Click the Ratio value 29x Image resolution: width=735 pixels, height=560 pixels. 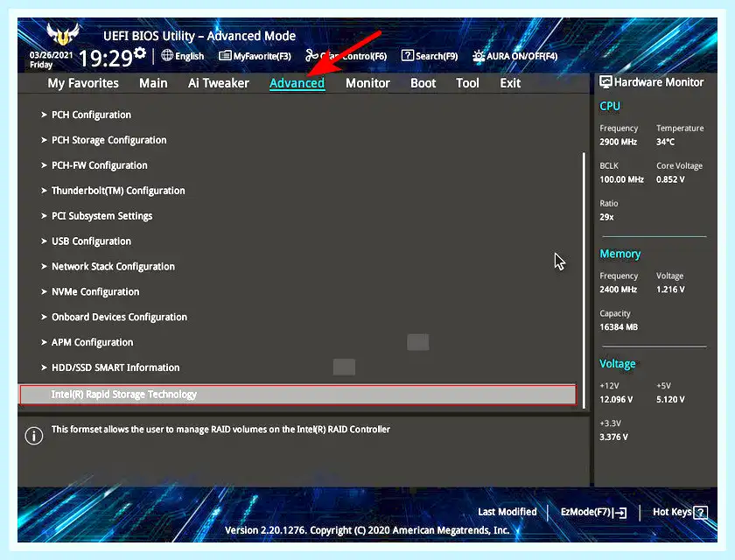pyautogui.click(x=606, y=217)
